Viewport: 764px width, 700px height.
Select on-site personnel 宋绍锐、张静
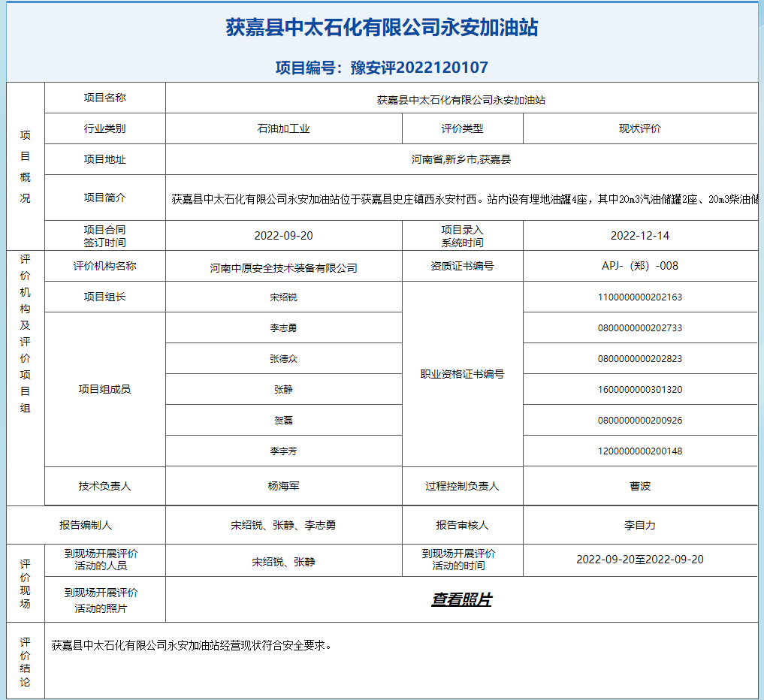[283, 562]
